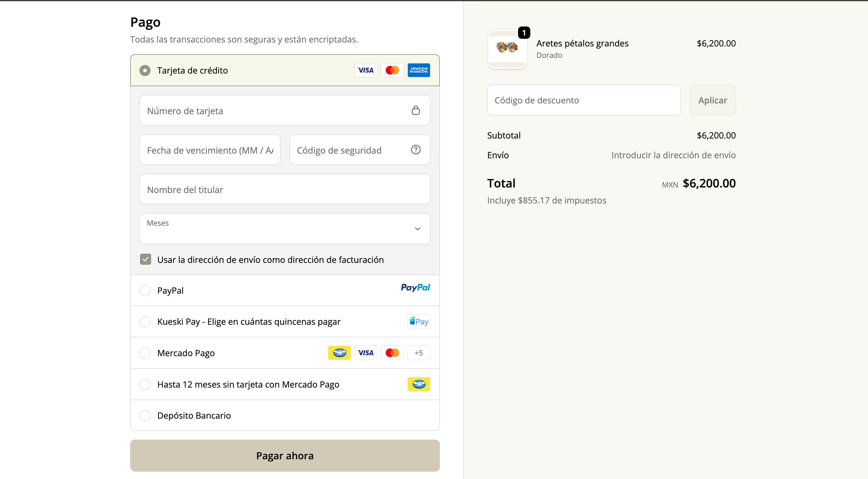Click the Visa logo in Tarjeta de crédito row

point(366,70)
